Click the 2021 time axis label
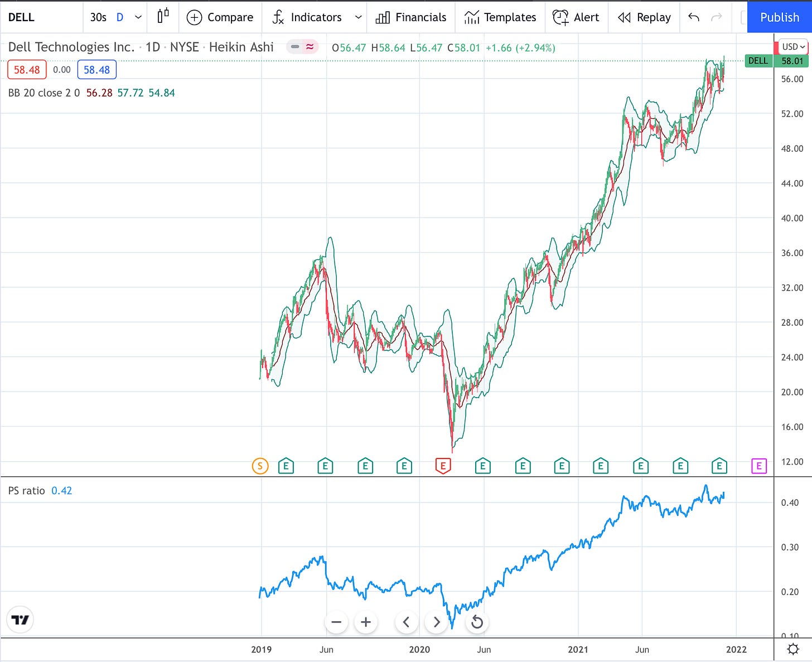 pos(578,649)
